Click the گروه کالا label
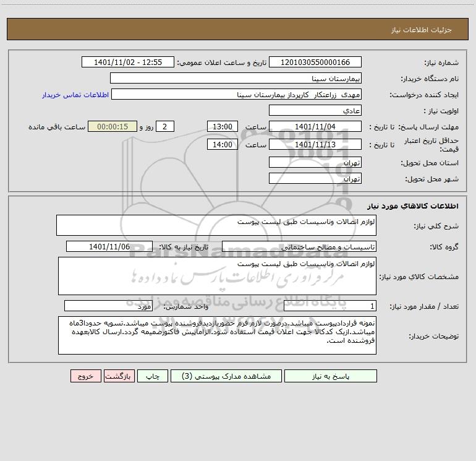Screen dimensions: 476x461 [x=444, y=247]
